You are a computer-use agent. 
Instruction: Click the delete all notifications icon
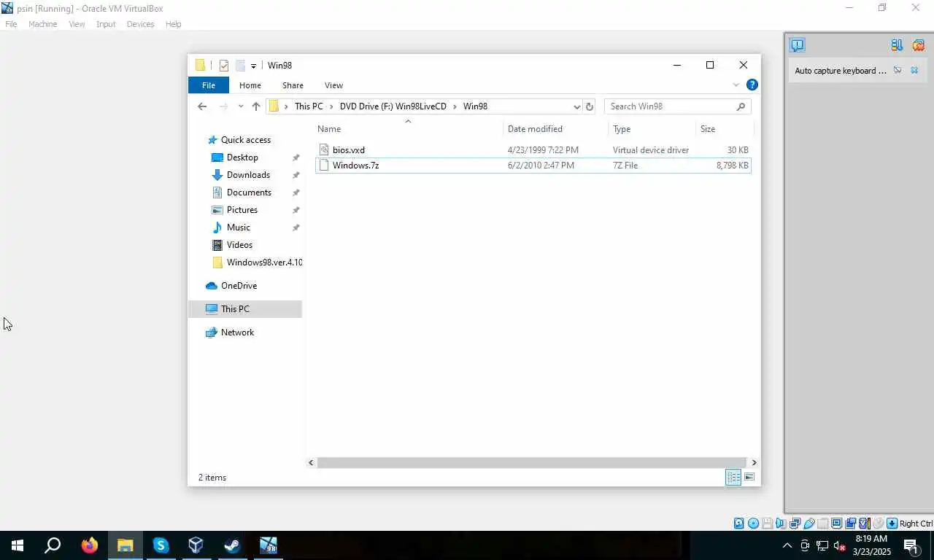pos(919,45)
